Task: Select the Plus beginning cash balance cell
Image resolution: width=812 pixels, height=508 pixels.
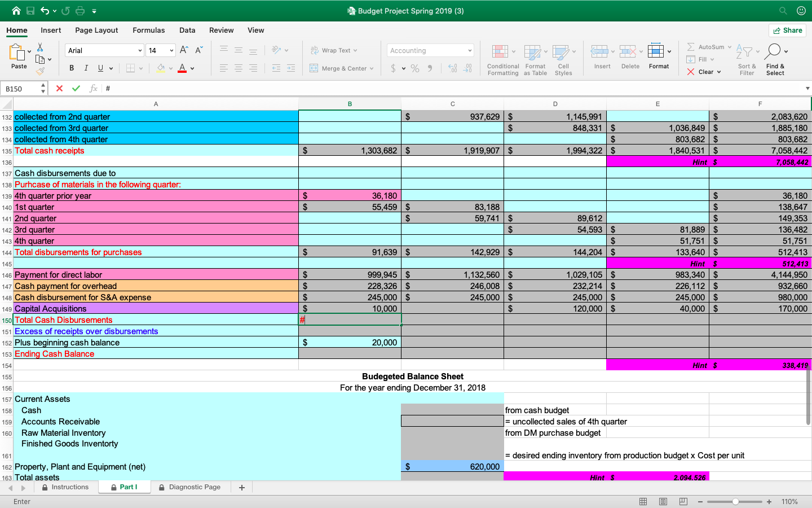Action: pos(156,343)
